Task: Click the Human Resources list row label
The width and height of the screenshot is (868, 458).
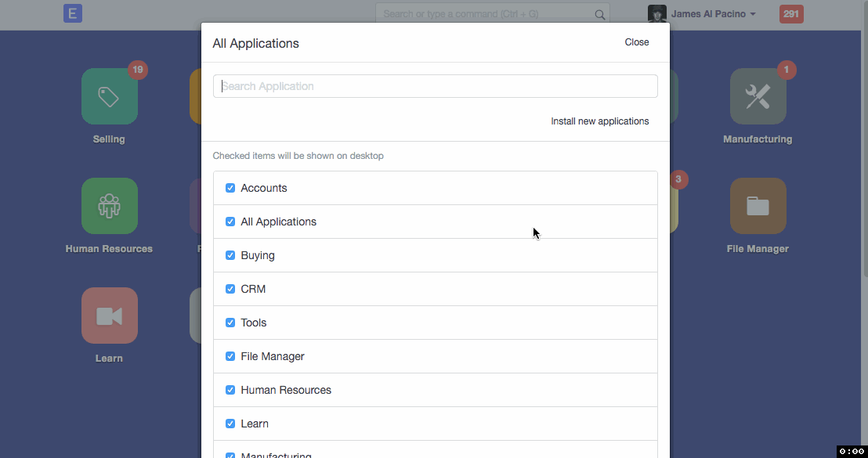Action: [286, 390]
